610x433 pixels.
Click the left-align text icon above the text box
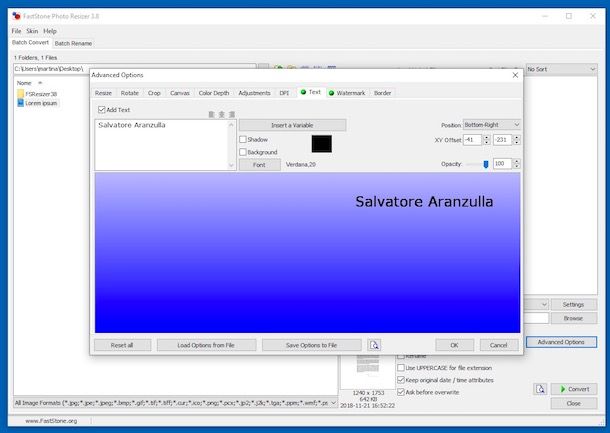[211, 114]
